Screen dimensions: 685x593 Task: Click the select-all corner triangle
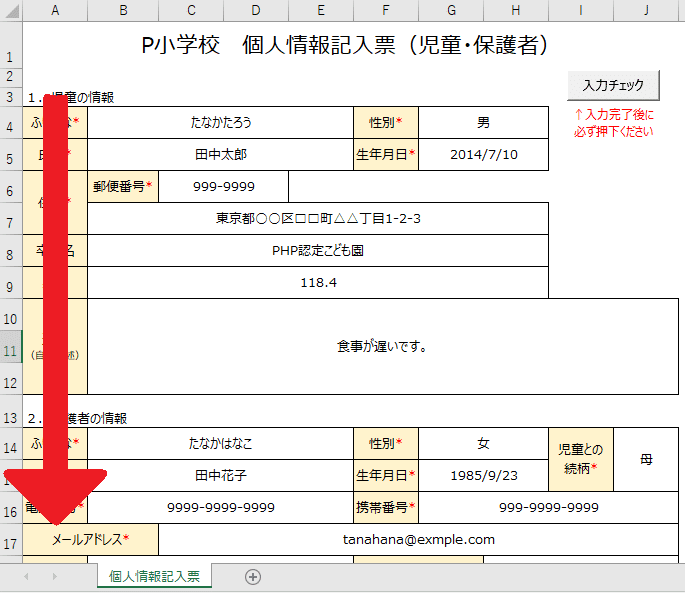pos(11,10)
